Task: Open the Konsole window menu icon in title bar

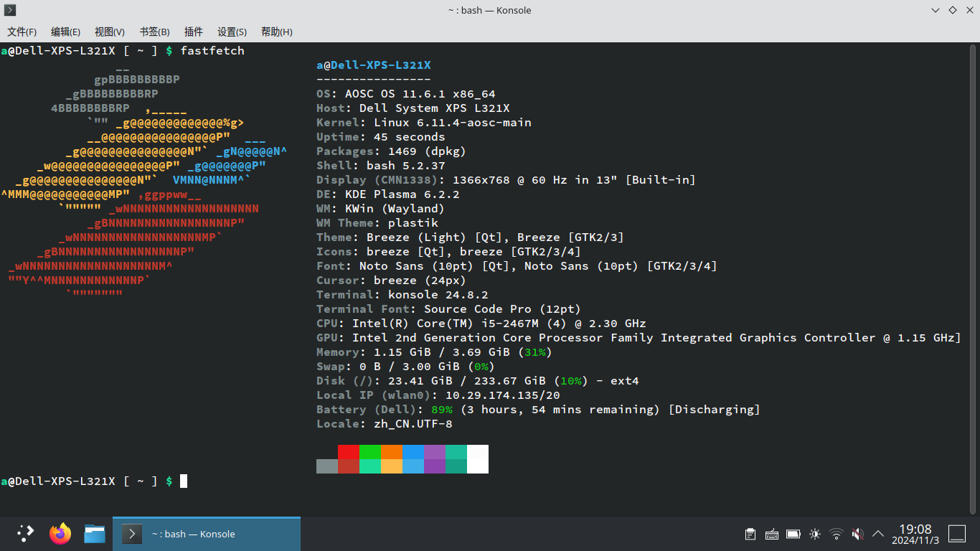Action: pyautogui.click(x=10, y=10)
